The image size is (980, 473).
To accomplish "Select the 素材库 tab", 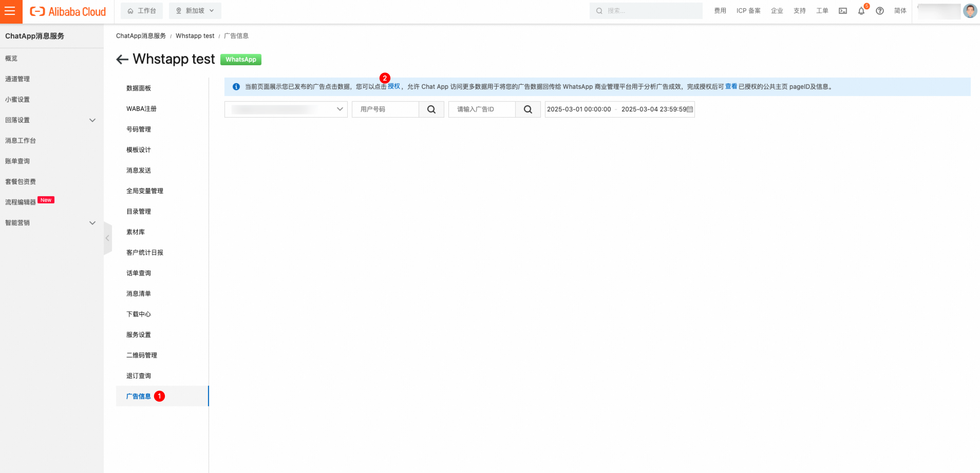I will pyautogui.click(x=162, y=232).
